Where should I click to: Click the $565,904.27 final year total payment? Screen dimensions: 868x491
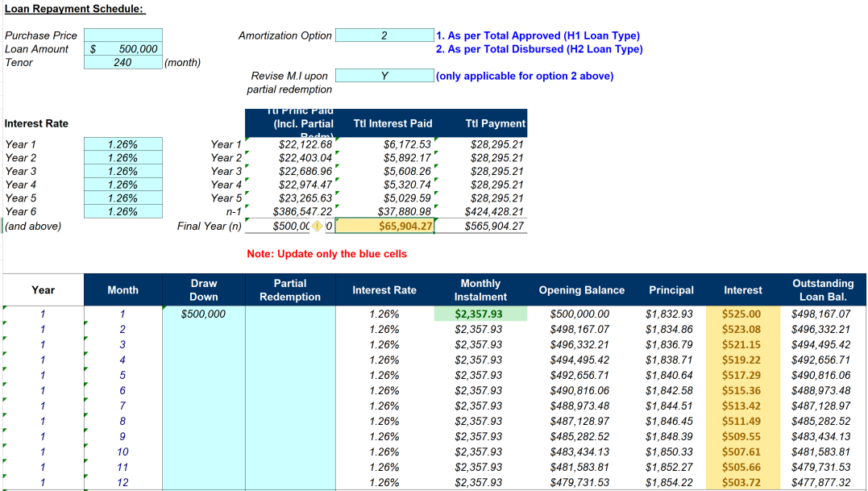click(x=494, y=226)
